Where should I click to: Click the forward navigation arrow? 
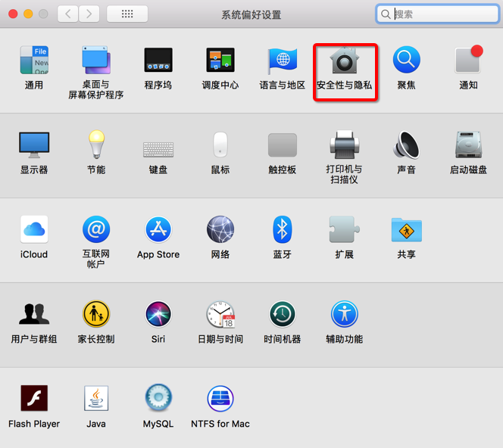pos(89,14)
